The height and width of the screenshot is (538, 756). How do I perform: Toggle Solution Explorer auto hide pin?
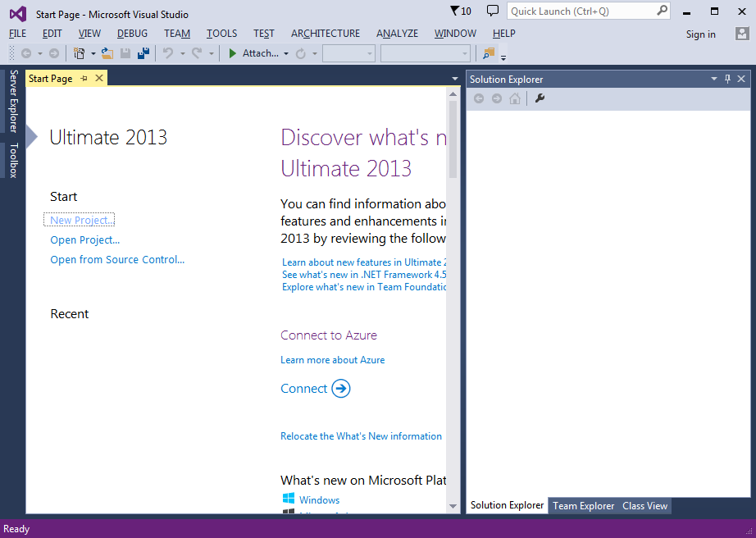(x=728, y=79)
